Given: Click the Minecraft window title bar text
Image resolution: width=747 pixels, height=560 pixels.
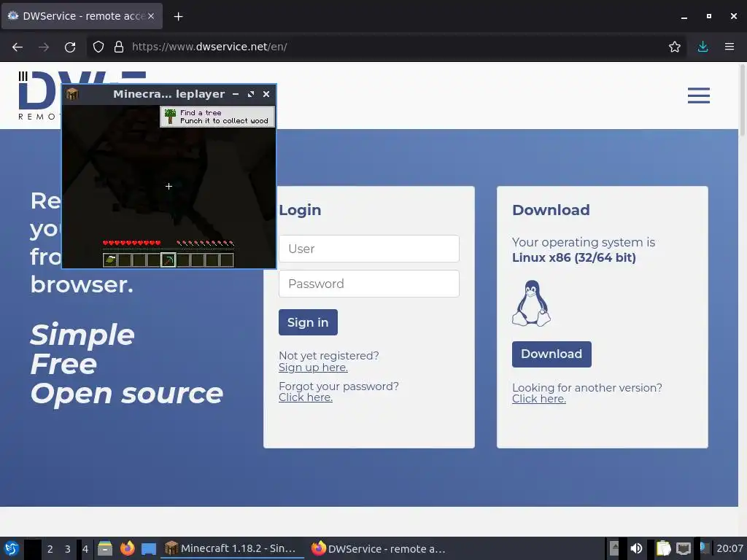Looking at the screenshot, I should [169, 94].
